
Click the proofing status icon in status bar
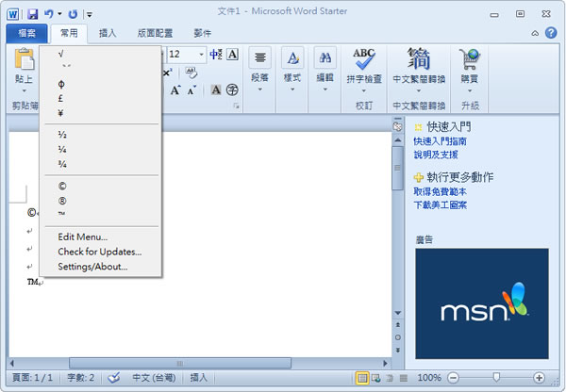tap(114, 378)
